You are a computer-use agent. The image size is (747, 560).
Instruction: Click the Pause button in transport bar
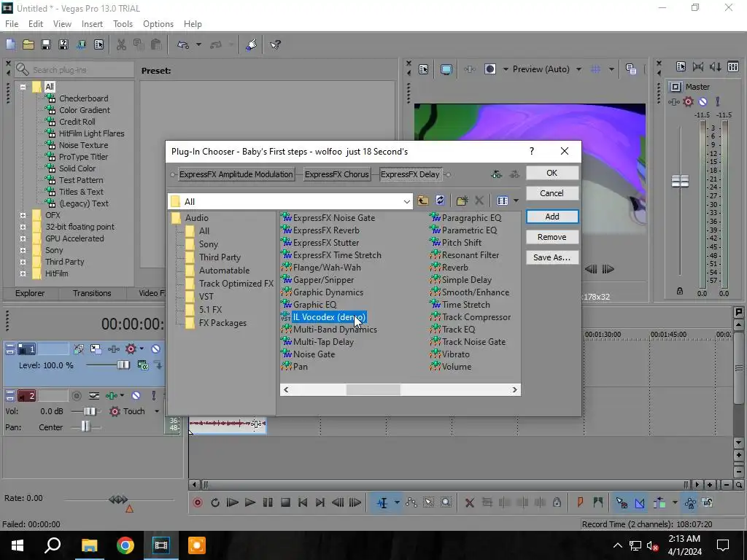pos(268,502)
